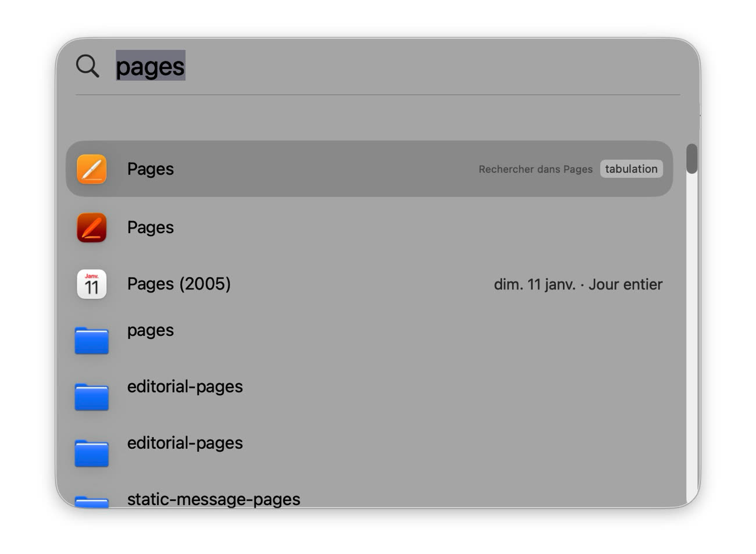Open the 'pages' folder result by name

point(151,330)
